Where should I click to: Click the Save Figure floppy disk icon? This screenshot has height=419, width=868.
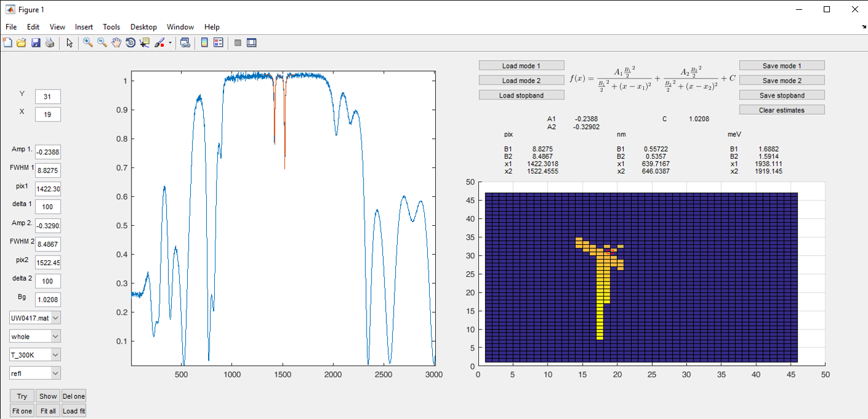(x=36, y=43)
